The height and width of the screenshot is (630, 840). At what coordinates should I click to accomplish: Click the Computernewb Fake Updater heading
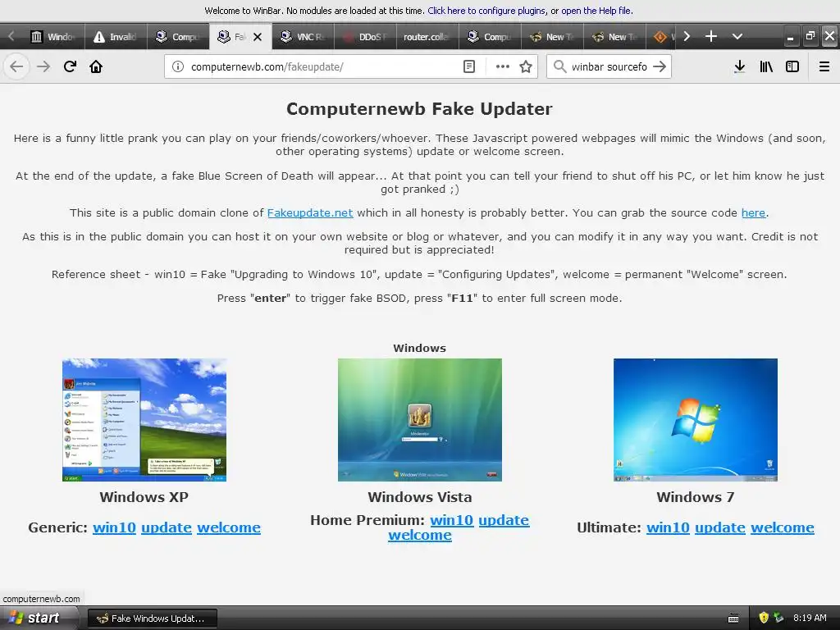pyautogui.click(x=419, y=109)
